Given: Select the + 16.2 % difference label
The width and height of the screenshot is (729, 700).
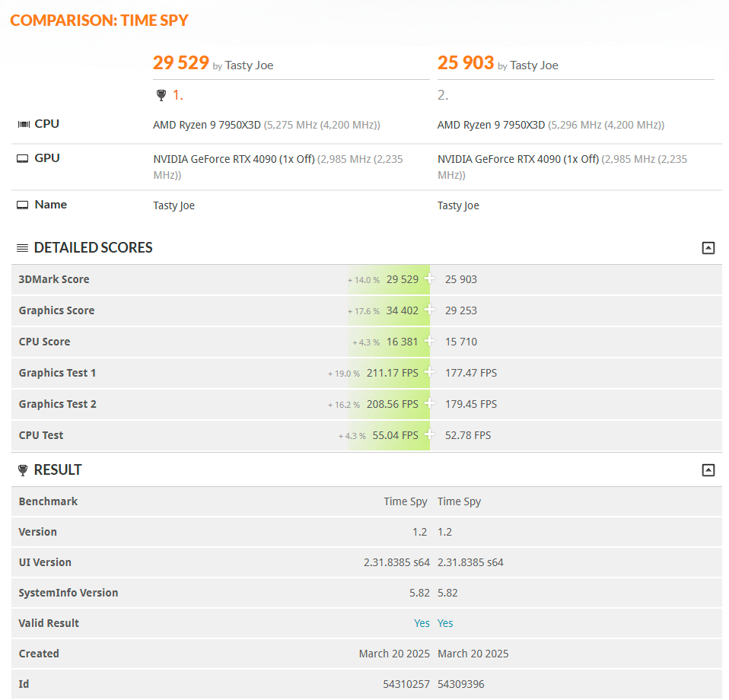Looking at the screenshot, I should [x=344, y=404].
